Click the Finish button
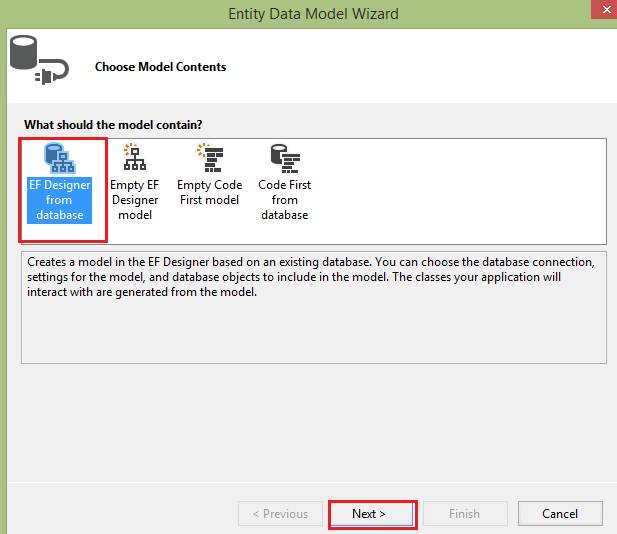 465,514
